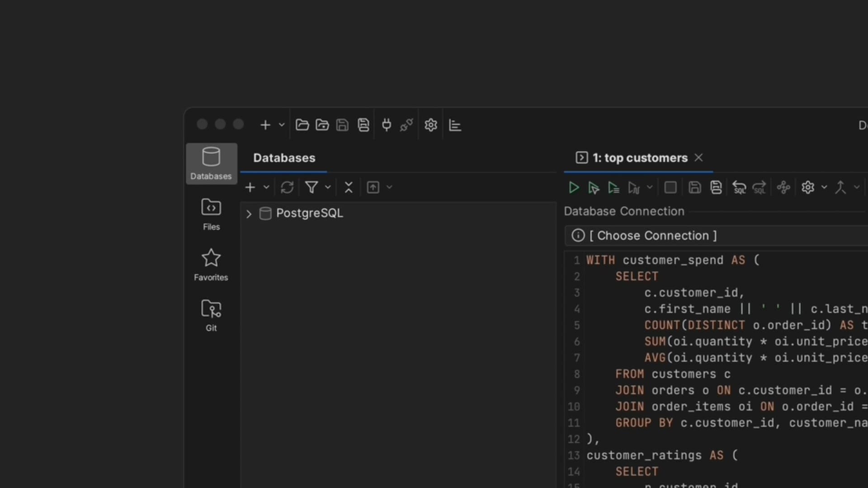Expand the PostgreSQL tree node

(249, 214)
